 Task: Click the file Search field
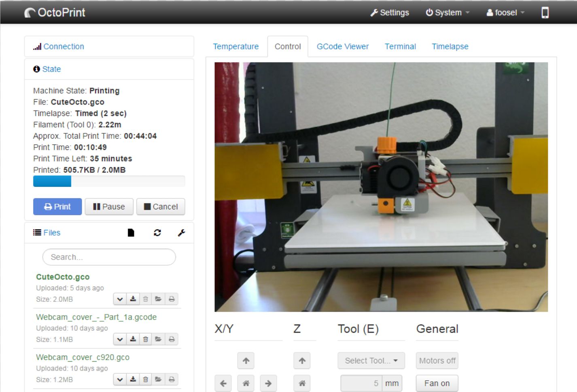(x=109, y=257)
